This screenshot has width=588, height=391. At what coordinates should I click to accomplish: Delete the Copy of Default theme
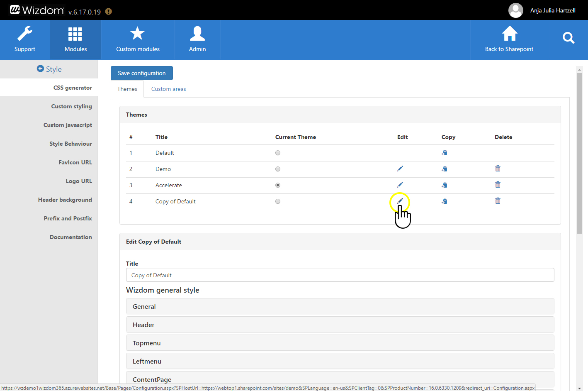click(x=498, y=201)
